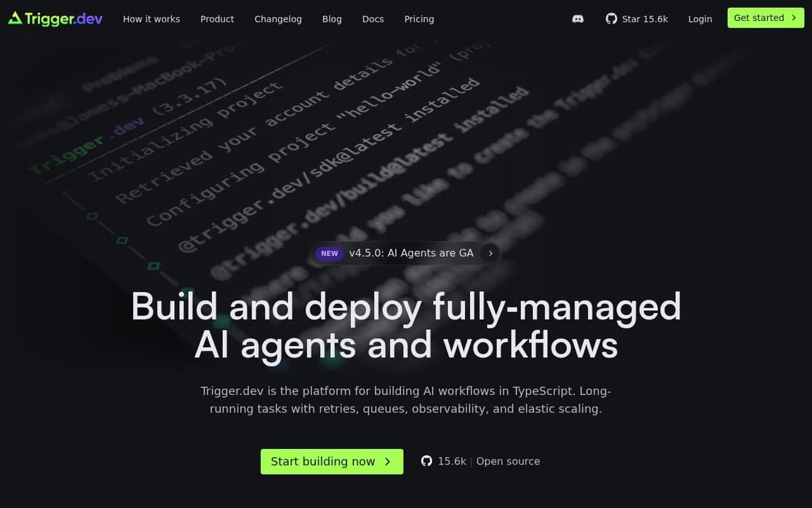Screen dimensions: 812x508
Task: Click the GitHub icon beside Star 15.6k
Action: [611, 19]
